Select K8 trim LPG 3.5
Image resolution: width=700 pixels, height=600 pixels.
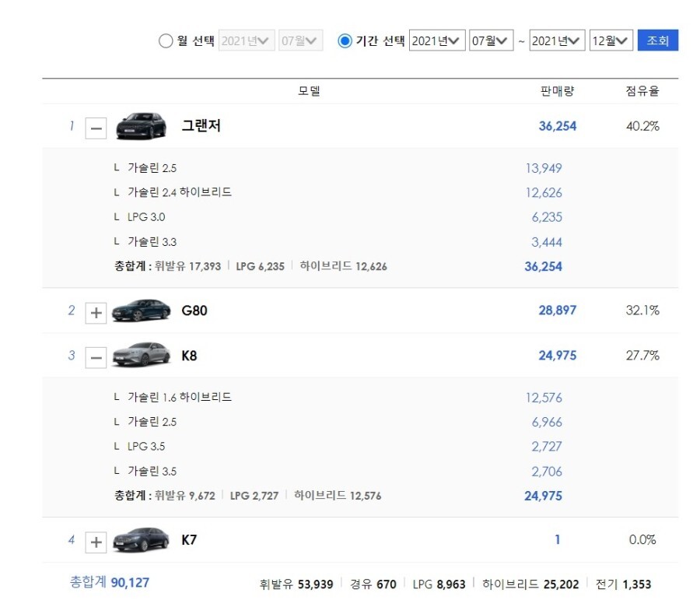tap(146, 447)
